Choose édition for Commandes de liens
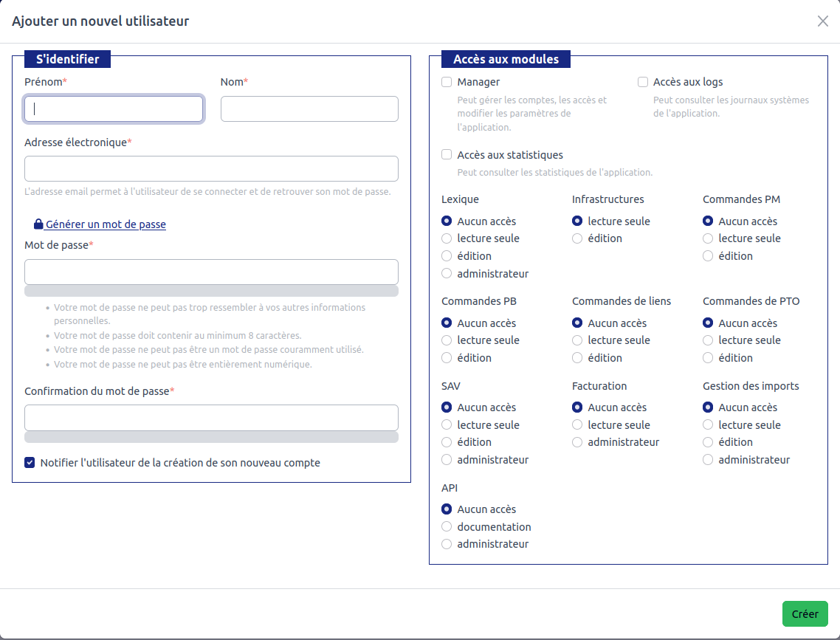Viewport: 840px width, 640px height. tap(576, 358)
